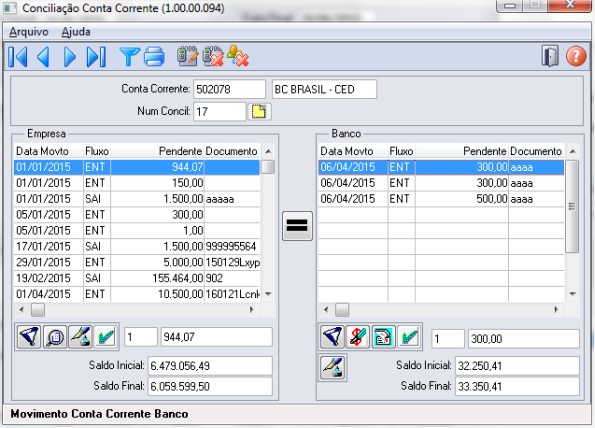Click right arrow of Banco horizontal scrollbar
Image resolution: width=595 pixels, height=428 pixels.
tap(556, 310)
